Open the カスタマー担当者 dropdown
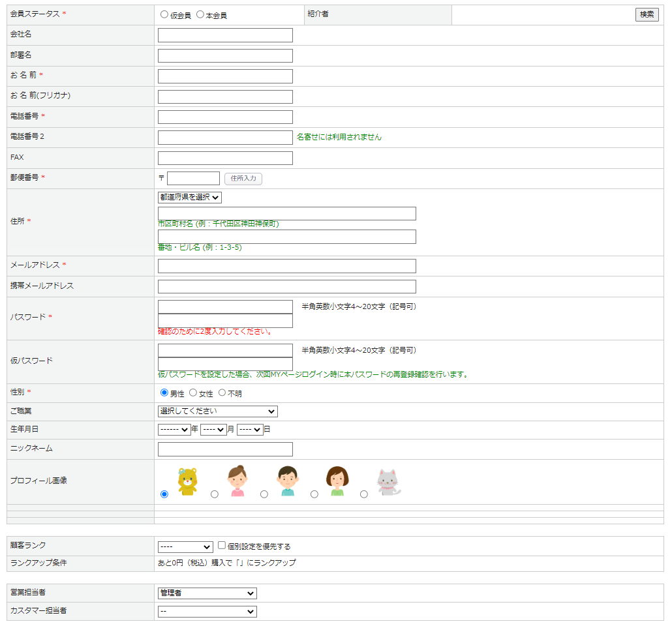 (207, 611)
